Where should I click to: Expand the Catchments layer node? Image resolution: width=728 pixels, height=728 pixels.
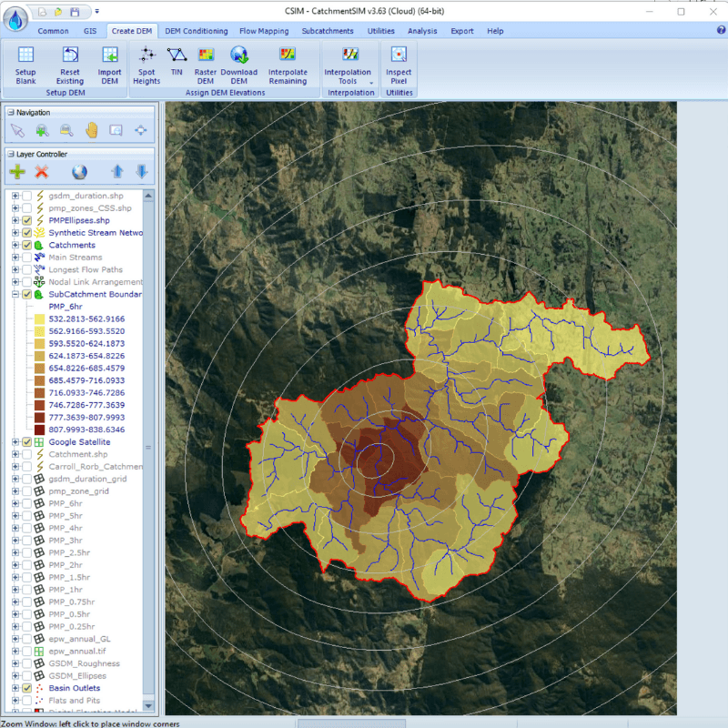coord(15,246)
